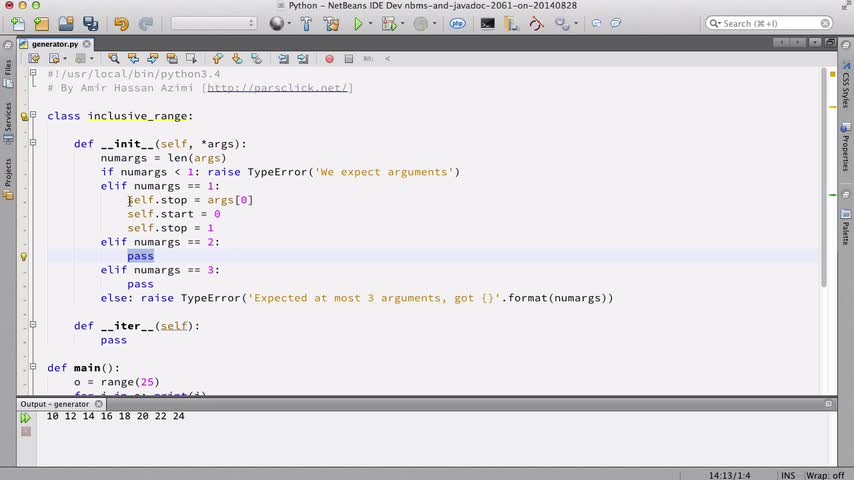Click the Clean and Build icon

331,23
